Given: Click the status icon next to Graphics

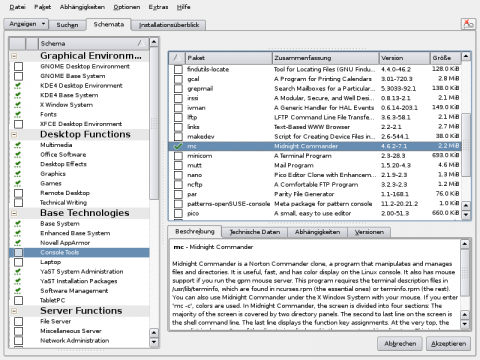Looking at the screenshot, I should pos(18,174).
